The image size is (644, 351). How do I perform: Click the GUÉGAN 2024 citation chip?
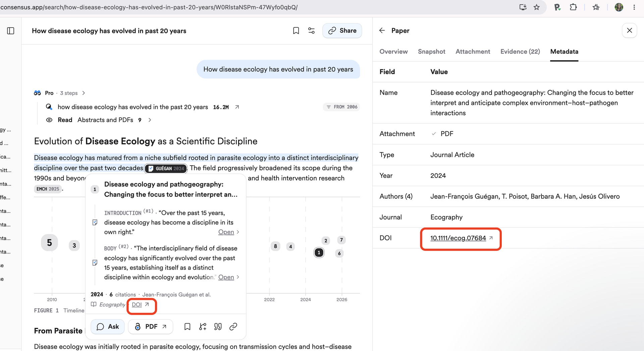pyautogui.click(x=166, y=168)
